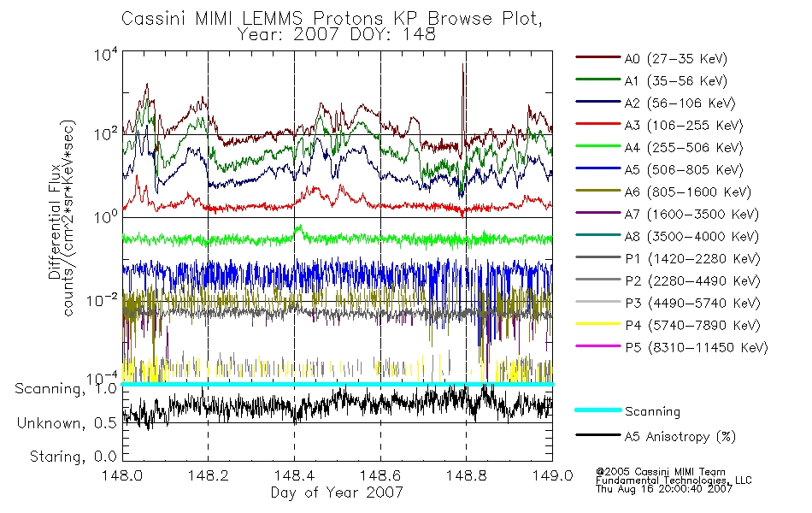Click the @2005 Cassini MIMI Team credit
This screenshot has height=513, width=812.
[x=660, y=472]
